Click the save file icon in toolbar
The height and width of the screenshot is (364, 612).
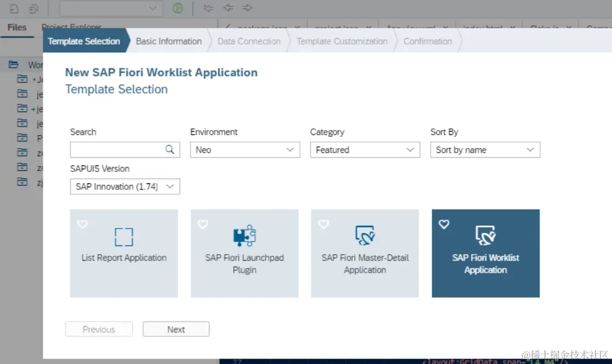pyautogui.click(x=14, y=8)
